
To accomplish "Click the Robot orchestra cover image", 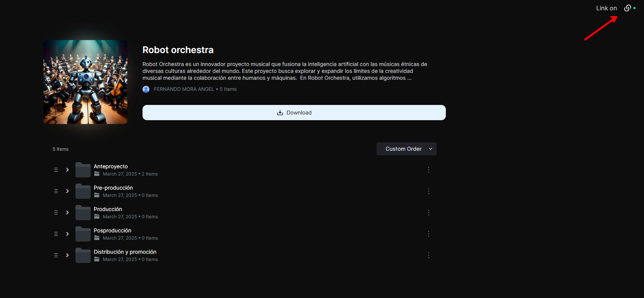I will pyautogui.click(x=85, y=82).
